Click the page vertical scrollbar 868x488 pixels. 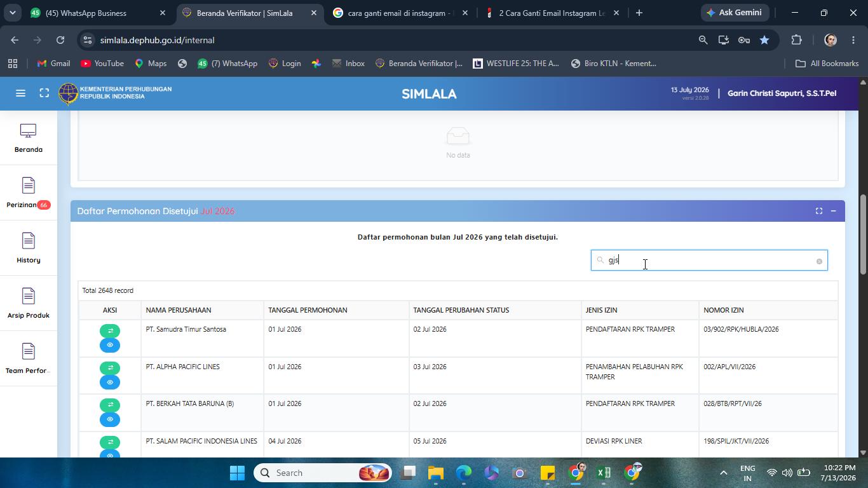[x=863, y=235]
